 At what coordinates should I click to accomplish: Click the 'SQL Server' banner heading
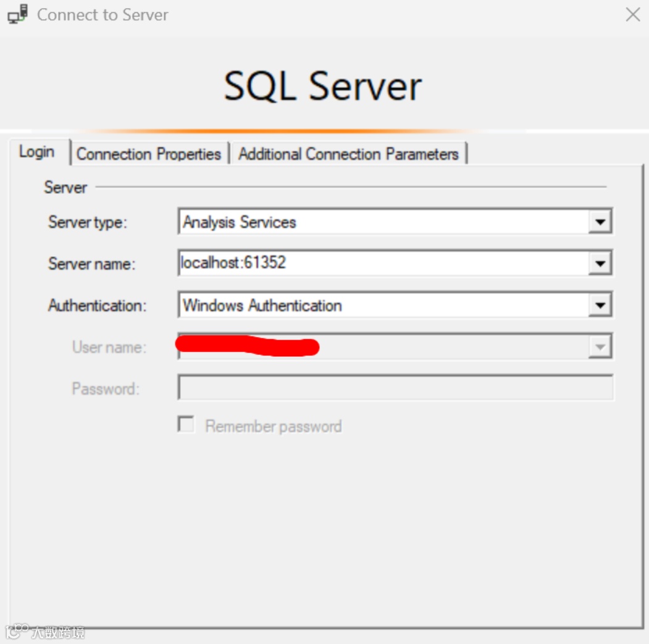(x=323, y=86)
